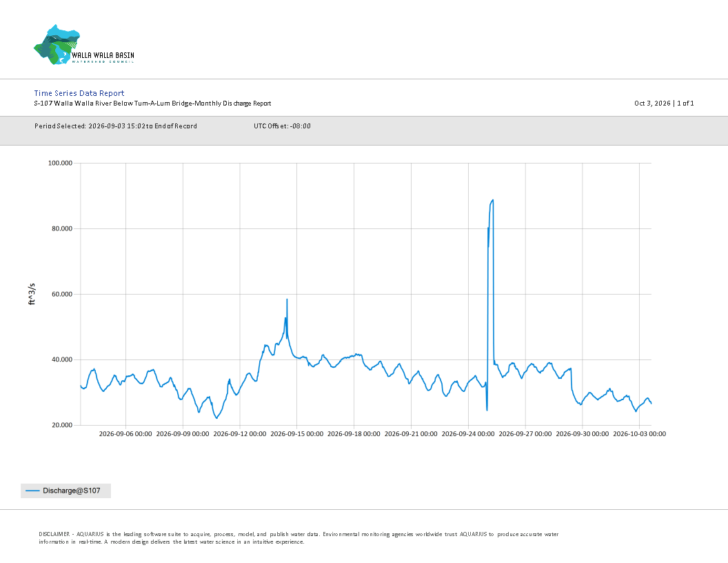Click the 2026-09-21 00:00 x-axis label
Screen dimensions: 728x563
click(411, 434)
